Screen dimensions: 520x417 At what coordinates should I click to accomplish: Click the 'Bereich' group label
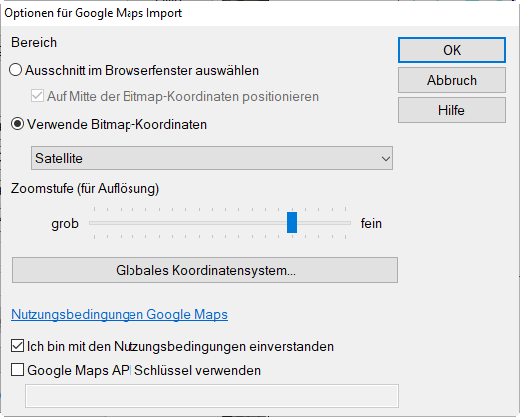[x=34, y=43]
